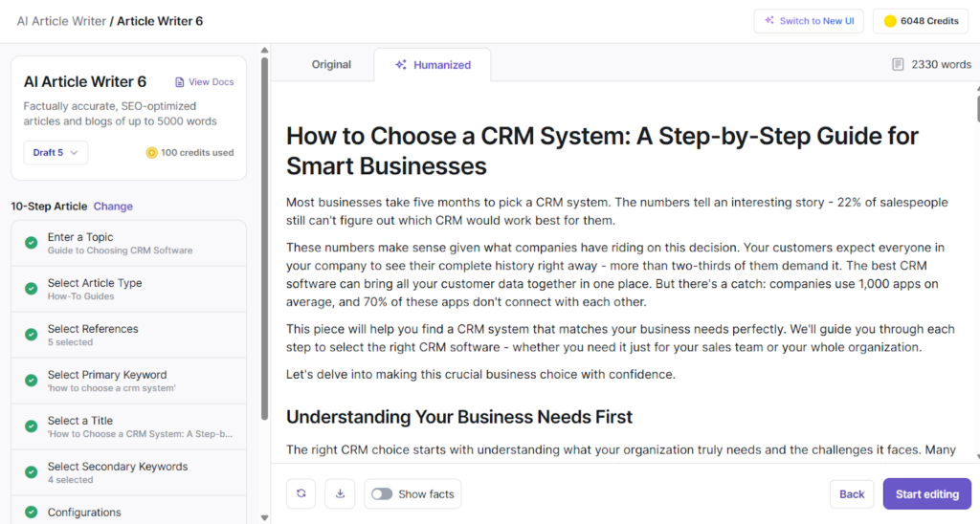
Task: Click green checkmark beside Configurations
Action: point(31,513)
